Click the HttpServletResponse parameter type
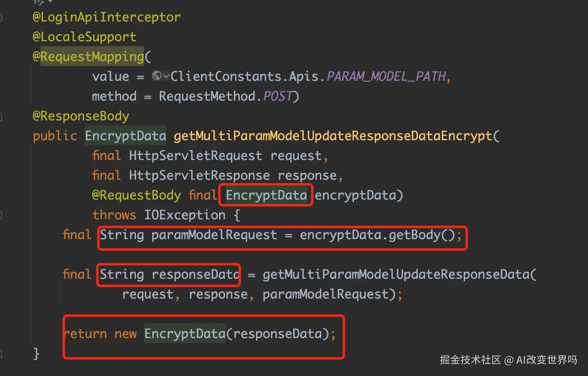This screenshot has height=376, width=588. pyautogui.click(x=199, y=175)
